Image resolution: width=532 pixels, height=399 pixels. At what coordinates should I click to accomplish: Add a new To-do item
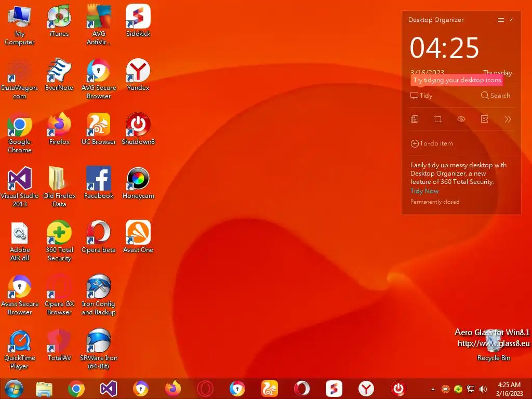coord(432,143)
